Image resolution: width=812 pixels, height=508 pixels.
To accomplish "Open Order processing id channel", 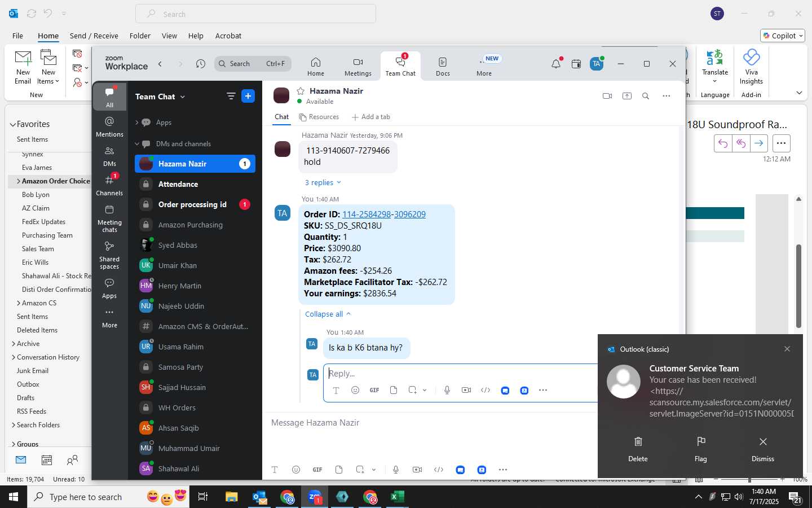I will point(195,204).
